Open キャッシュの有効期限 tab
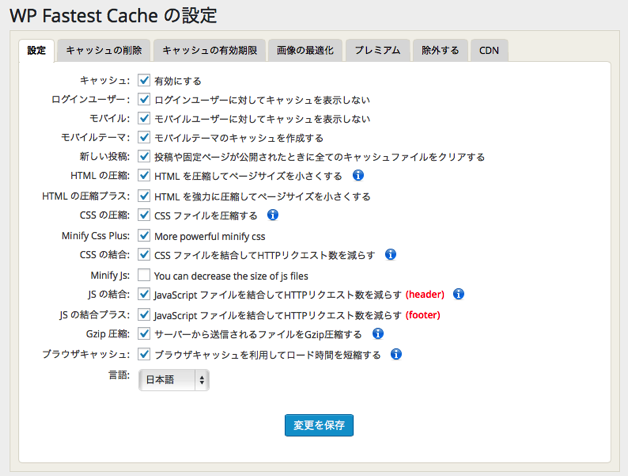The image size is (628, 476). coord(209,50)
